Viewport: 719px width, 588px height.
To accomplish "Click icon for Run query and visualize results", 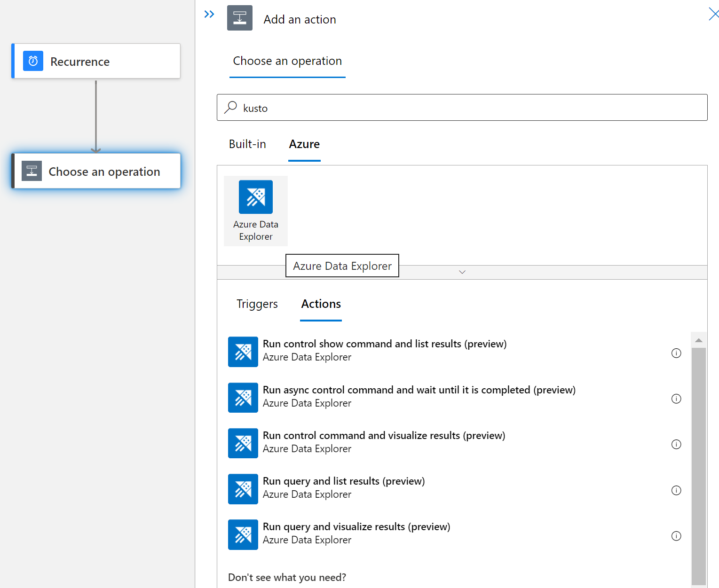I will point(243,534).
